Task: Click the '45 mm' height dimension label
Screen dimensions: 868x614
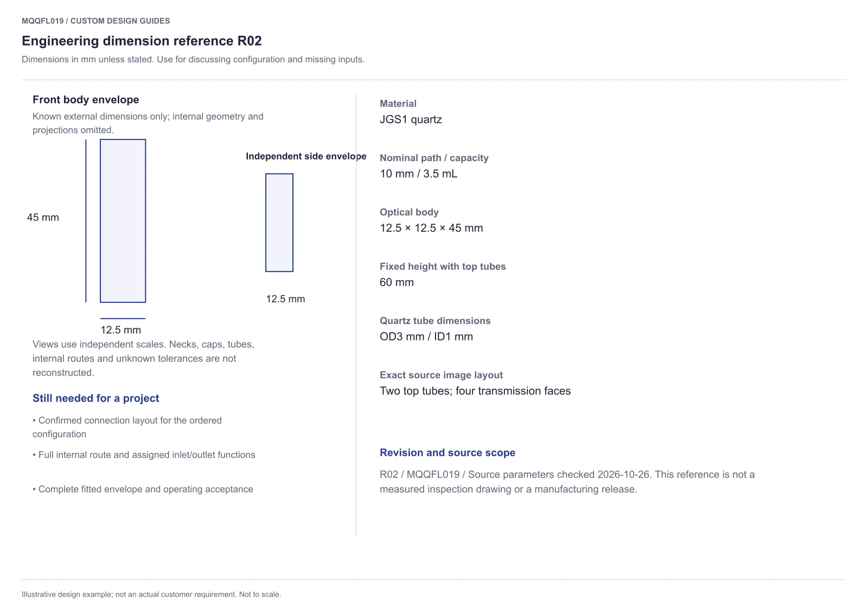Action: [x=43, y=217]
